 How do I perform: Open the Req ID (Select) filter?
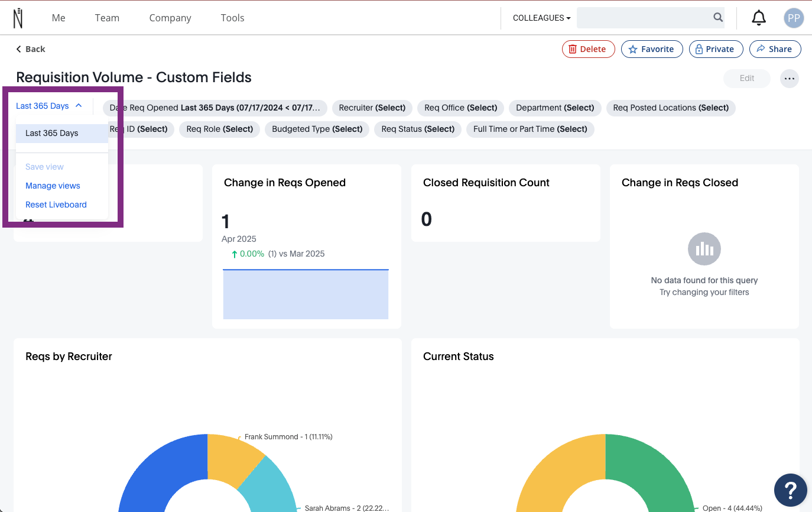(142, 129)
